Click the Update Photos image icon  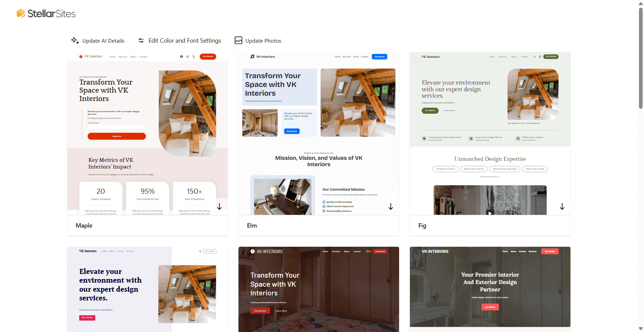(x=238, y=40)
